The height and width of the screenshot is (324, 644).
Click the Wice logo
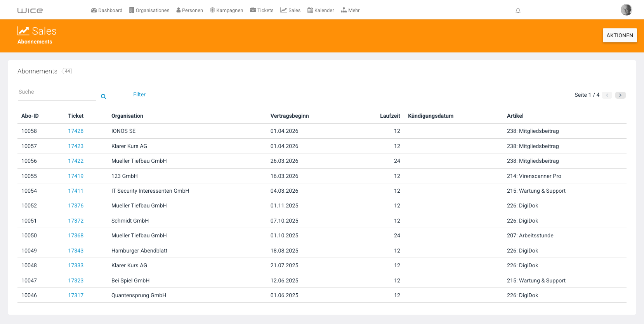pos(30,10)
